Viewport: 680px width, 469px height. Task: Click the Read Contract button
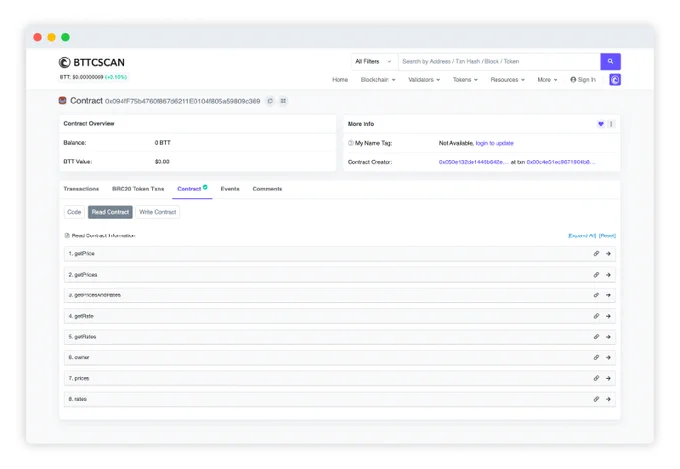(x=110, y=212)
